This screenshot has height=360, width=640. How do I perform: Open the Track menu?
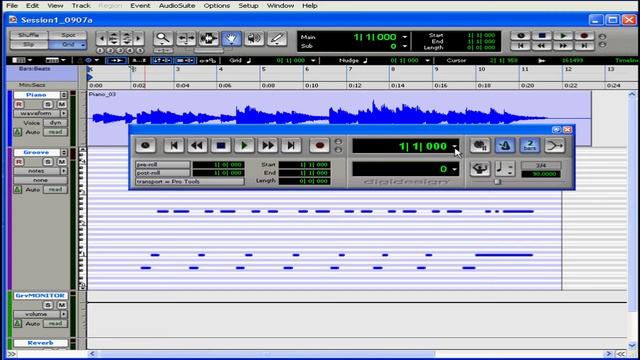(x=81, y=6)
